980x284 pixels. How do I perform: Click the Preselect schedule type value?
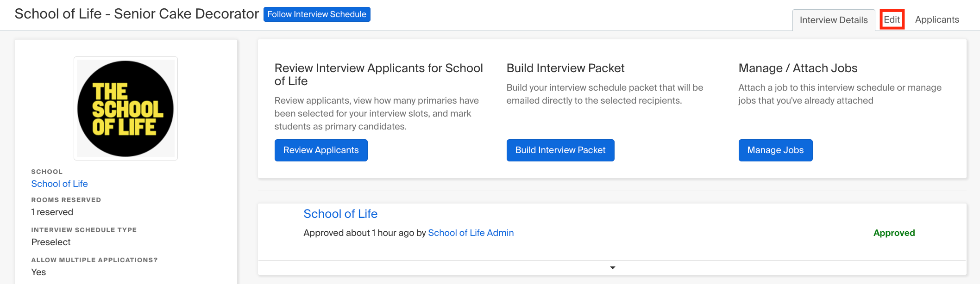pyautogui.click(x=51, y=242)
